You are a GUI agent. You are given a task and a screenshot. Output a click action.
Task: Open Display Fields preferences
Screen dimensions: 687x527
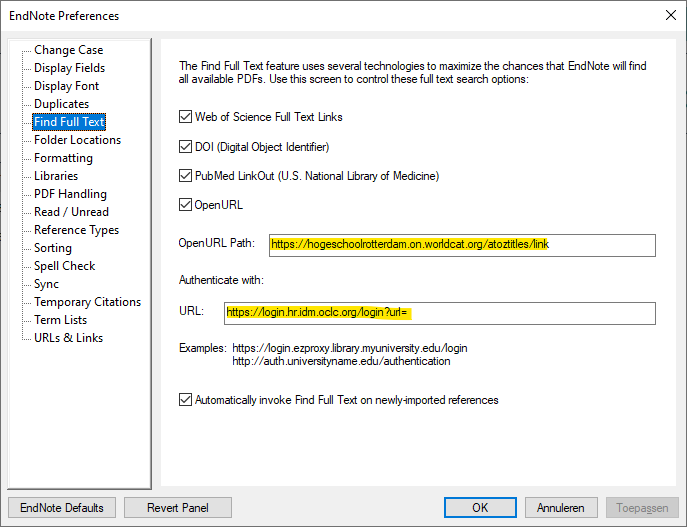[x=69, y=68]
